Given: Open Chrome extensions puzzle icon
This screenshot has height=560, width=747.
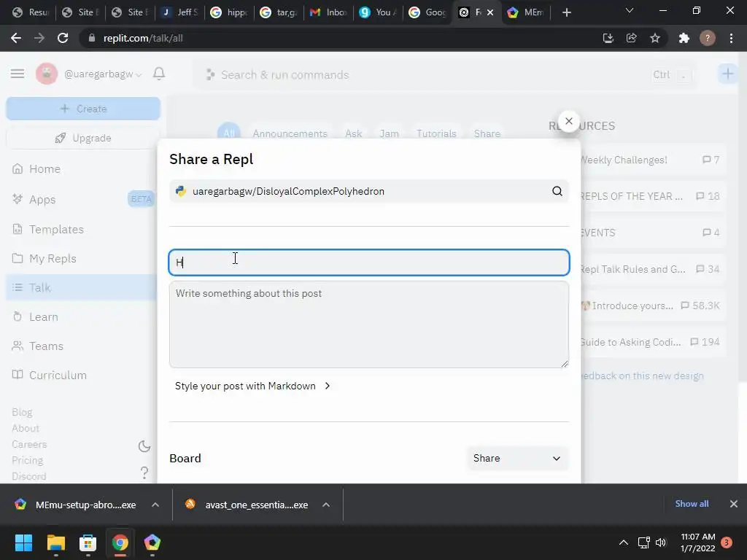Looking at the screenshot, I should point(684,38).
